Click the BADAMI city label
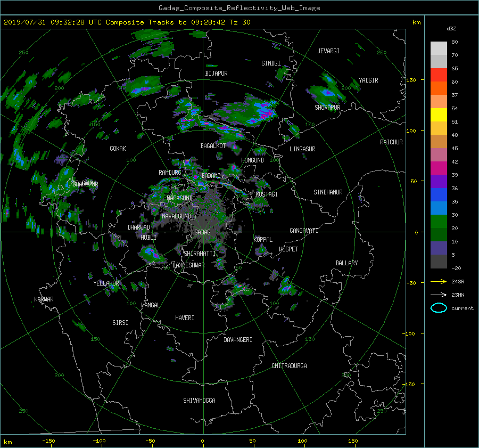The image size is (479, 448). coord(211,176)
